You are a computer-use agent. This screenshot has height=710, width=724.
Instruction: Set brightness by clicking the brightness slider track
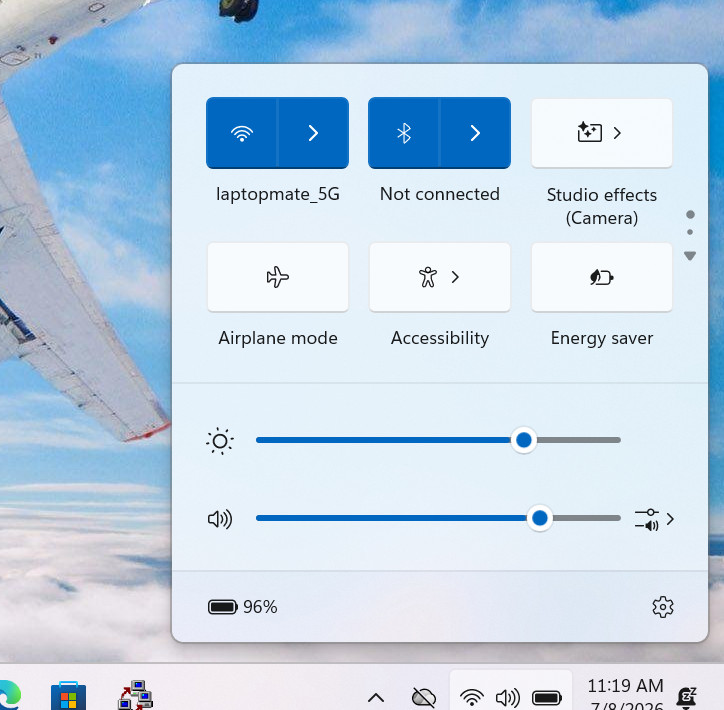(x=438, y=440)
